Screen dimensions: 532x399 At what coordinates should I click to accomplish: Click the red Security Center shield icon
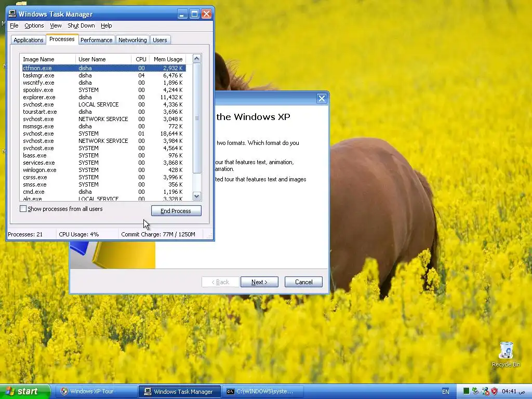pos(495,391)
